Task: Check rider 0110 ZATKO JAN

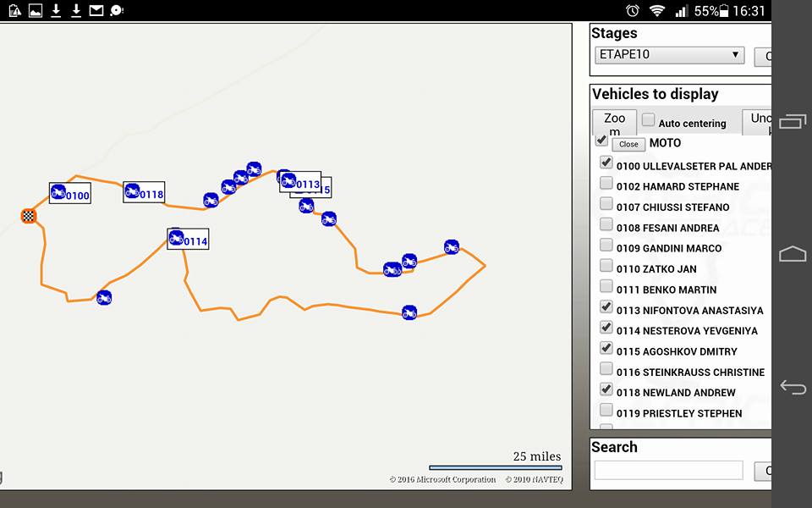Action: pos(606,266)
